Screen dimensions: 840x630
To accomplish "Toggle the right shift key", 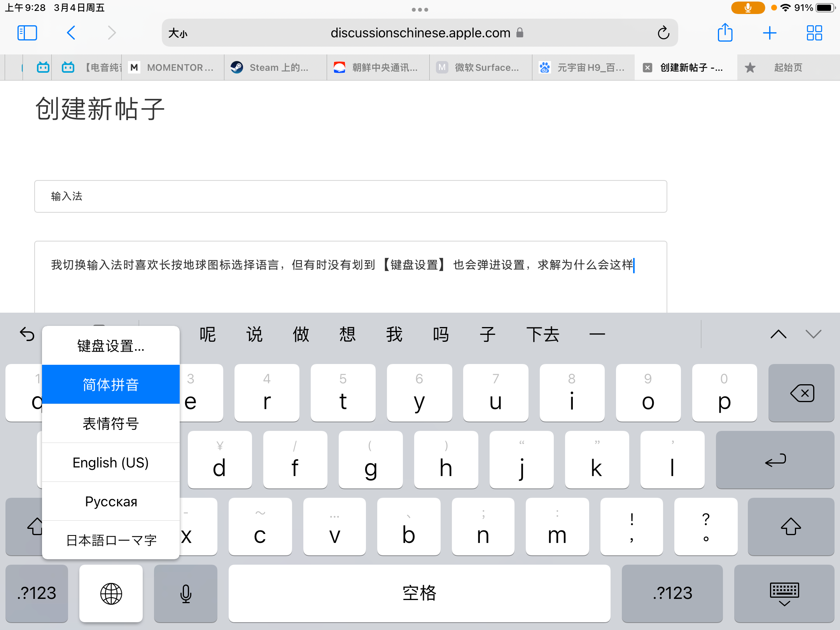I will point(791,527).
